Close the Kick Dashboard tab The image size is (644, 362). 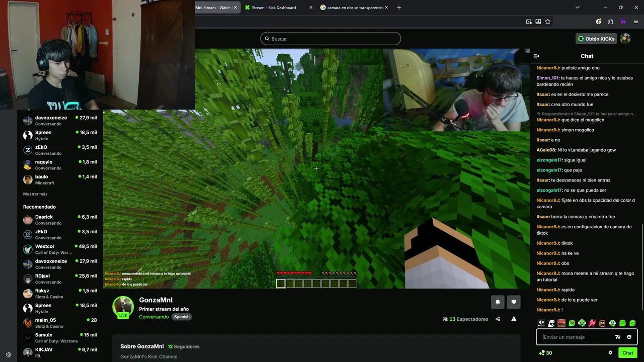[310, 8]
